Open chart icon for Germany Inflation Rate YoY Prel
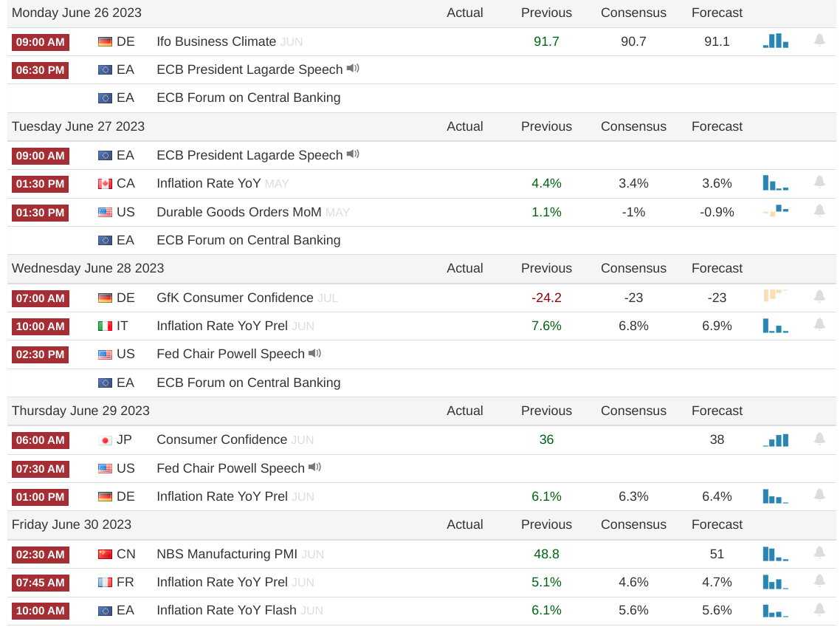The image size is (840, 627). (x=775, y=496)
